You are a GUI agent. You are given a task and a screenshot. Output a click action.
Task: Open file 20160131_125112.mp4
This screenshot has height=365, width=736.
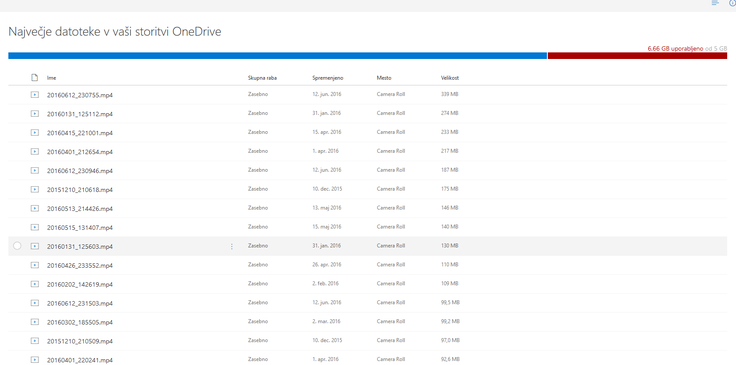[80, 114]
